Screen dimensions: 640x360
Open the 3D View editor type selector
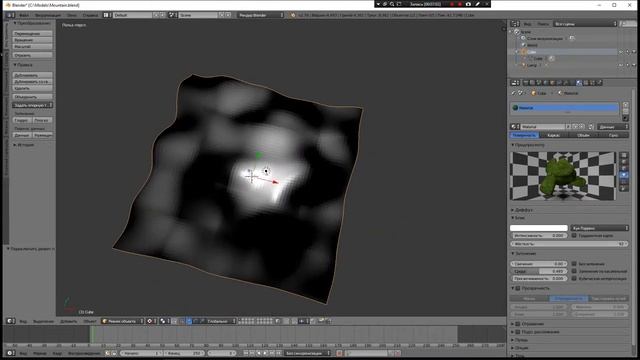tap(11, 321)
